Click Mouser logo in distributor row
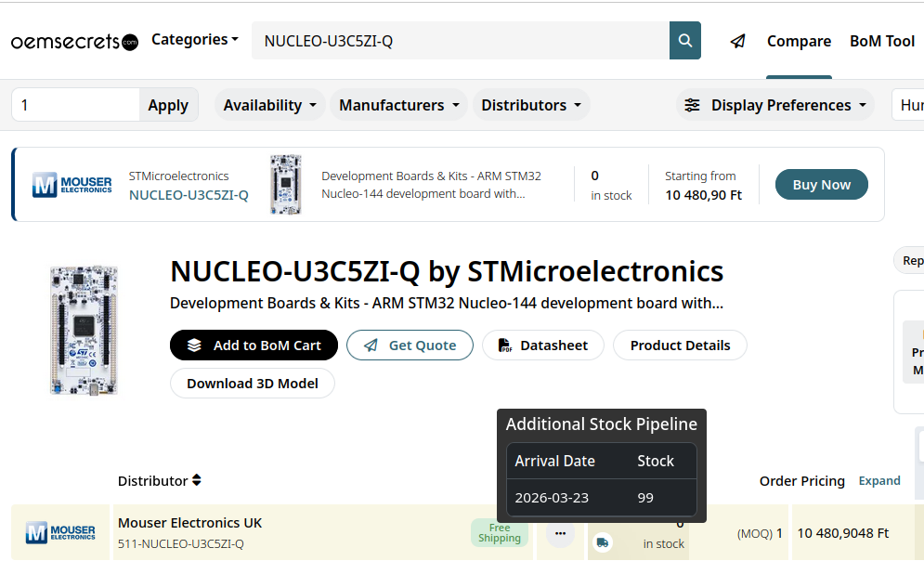The width and height of the screenshot is (924, 561). 60,533
